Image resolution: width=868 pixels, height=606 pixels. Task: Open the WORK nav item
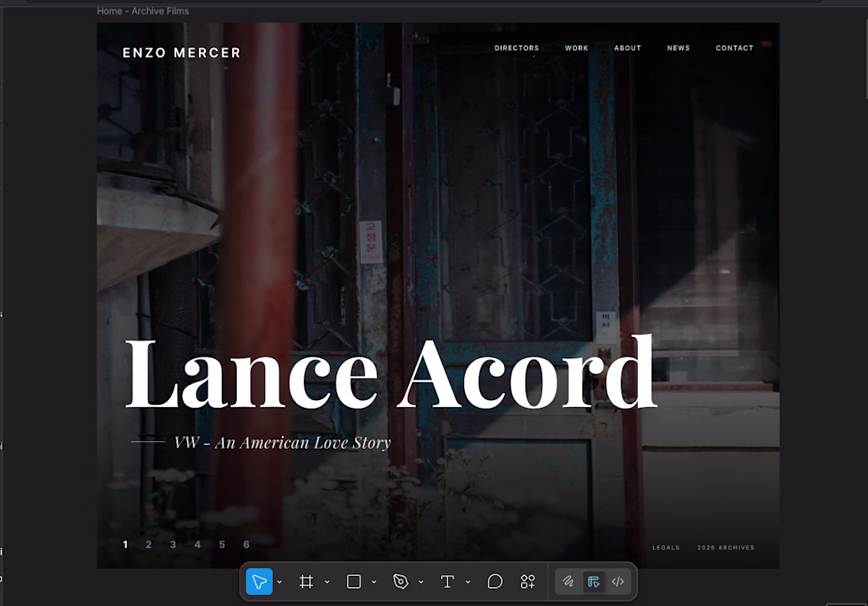(576, 48)
